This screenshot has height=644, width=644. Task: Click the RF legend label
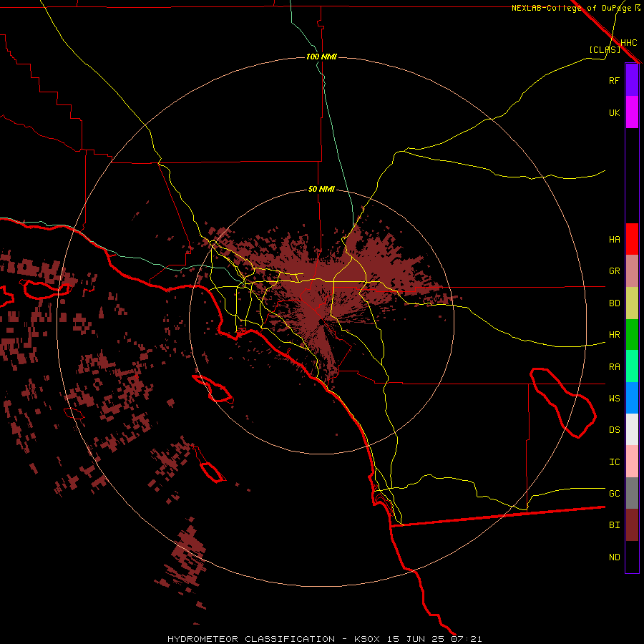pyautogui.click(x=614, y=80)
